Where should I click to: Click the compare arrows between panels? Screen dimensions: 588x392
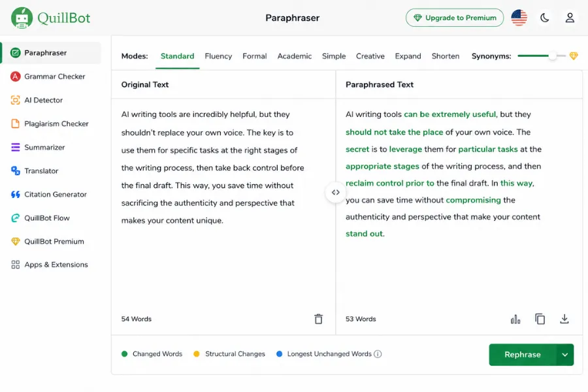tap(336, 193)
